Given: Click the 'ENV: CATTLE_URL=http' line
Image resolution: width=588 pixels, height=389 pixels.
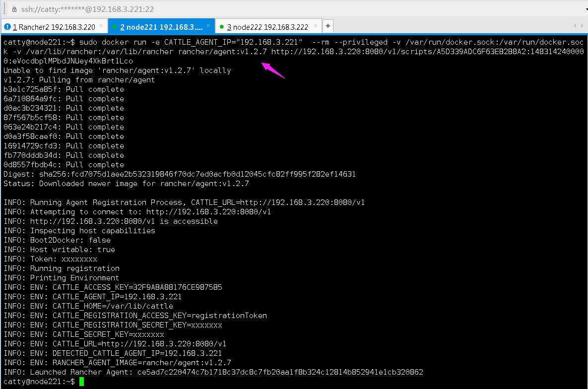Looking at the screenshot, I should [115, 344].
